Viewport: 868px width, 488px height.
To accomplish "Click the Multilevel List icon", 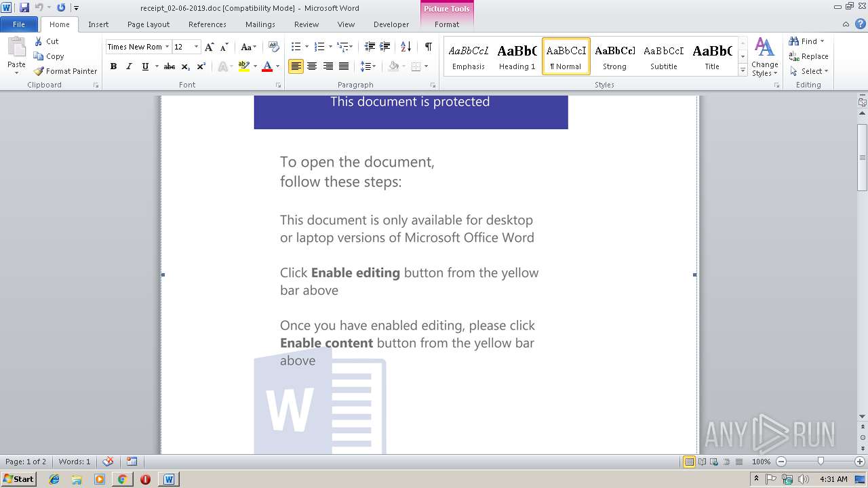I will (x=343, y=47).
